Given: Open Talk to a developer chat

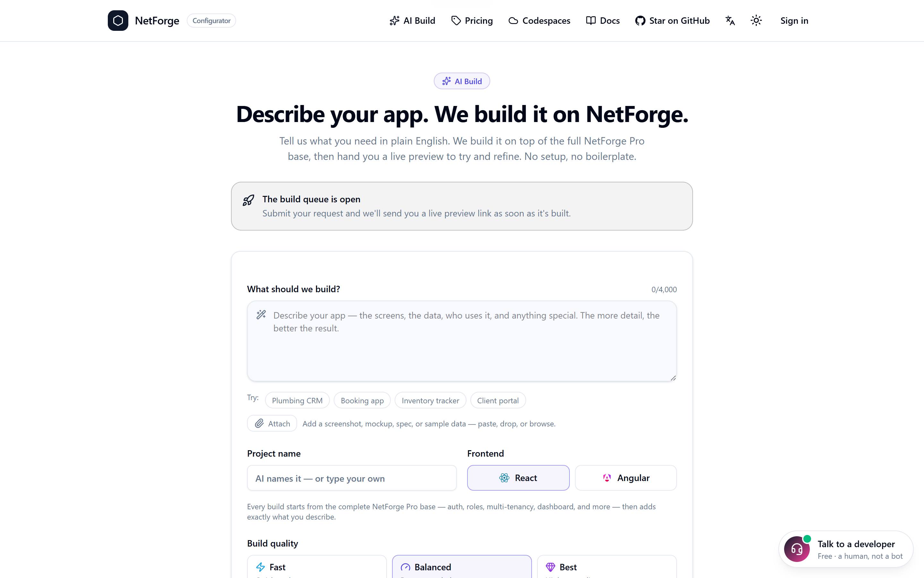Looking at the screenshot, I should (846, 549).
